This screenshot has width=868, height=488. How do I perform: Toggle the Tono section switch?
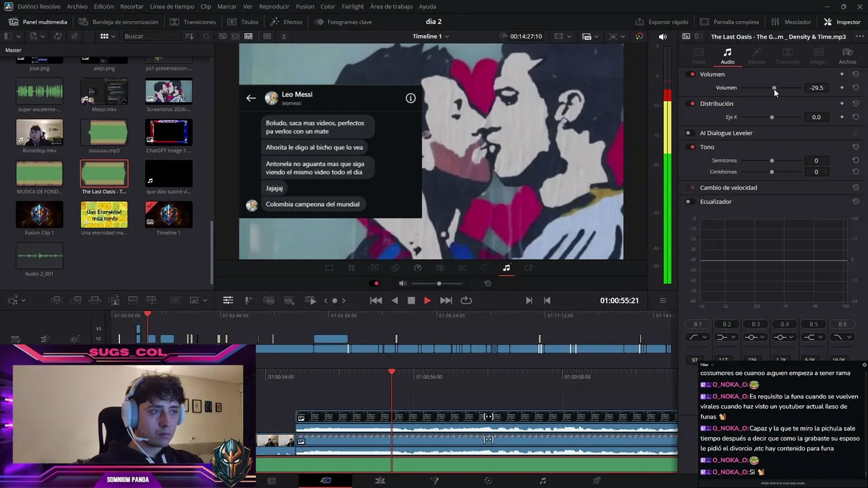692,147
